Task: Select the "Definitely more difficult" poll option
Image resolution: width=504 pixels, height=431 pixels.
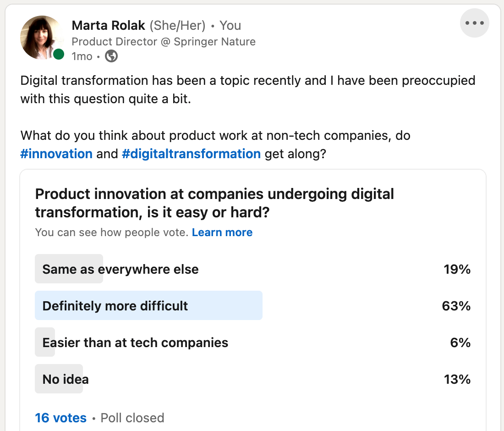Action: click(x=115, y=306)
